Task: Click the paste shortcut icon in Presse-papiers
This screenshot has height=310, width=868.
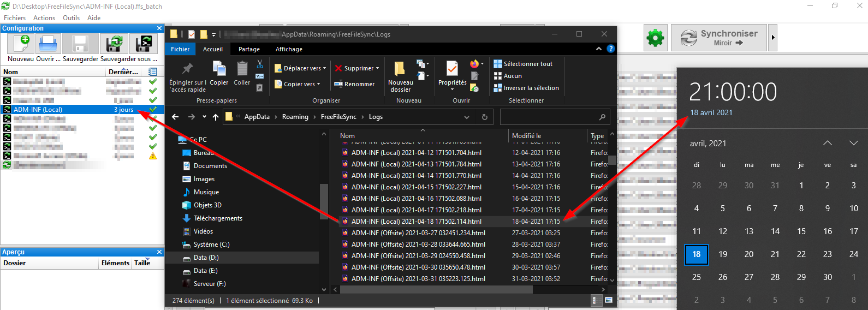Action: 260,87
